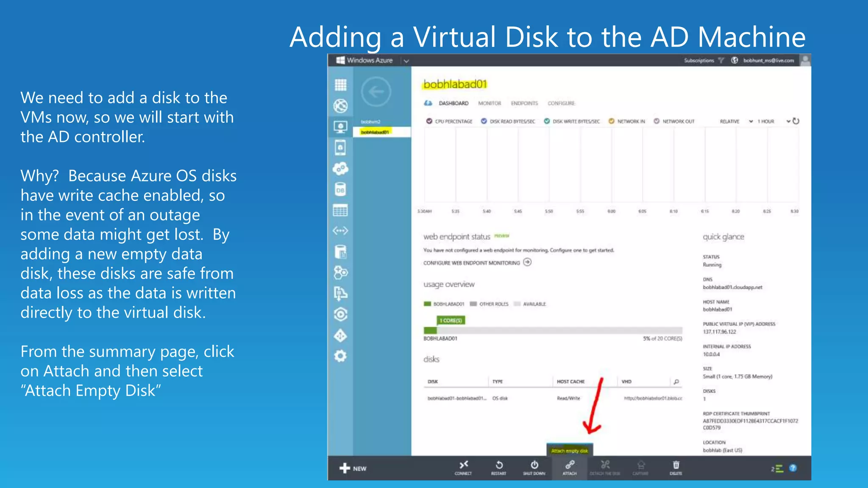Open Settings gear icon in sidebar
868x488 pixels.
(340, 356)
